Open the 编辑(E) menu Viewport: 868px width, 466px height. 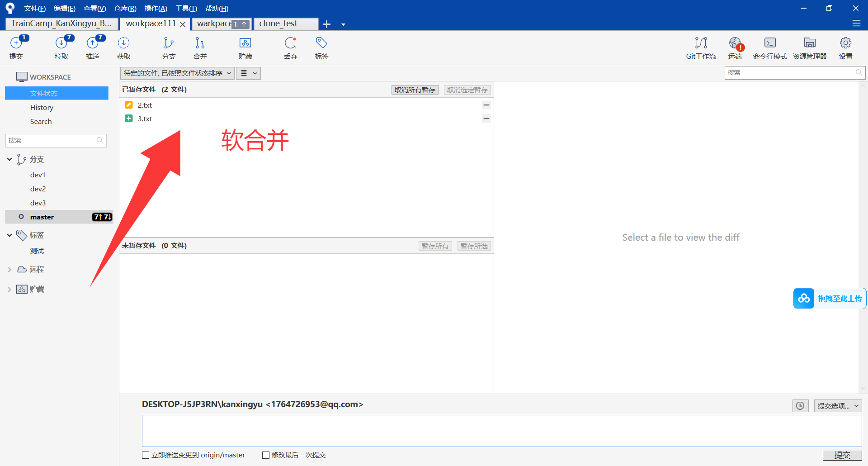tap(65, 9)
